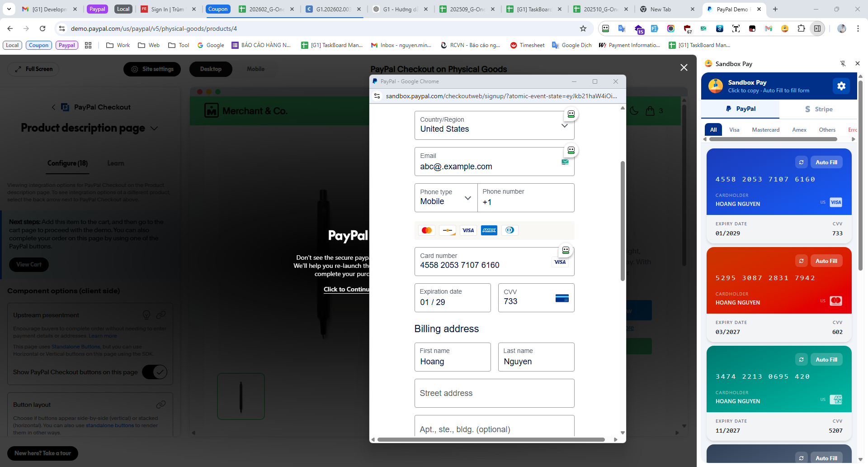Switch to Stripe tab in Sandbox Pay
868x467 pixels.
tap(818, 109)
